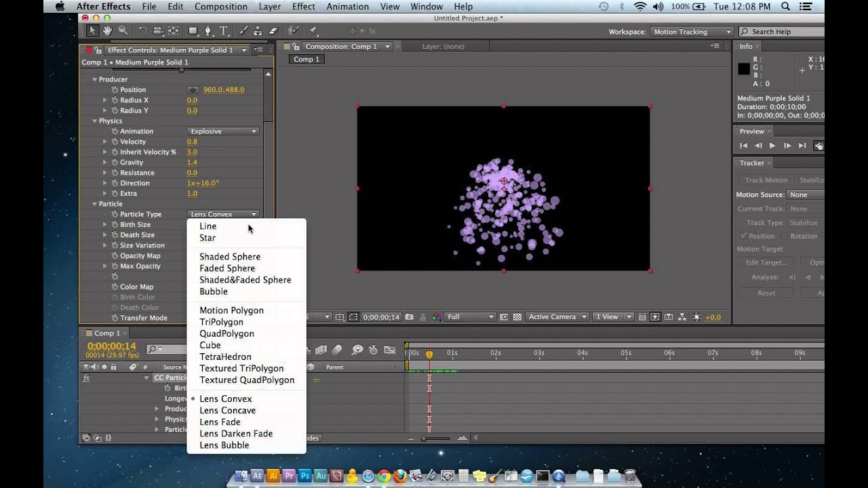This screenshot has width=868, height=488.
Task: Choose Star particle type
Action: click(x=208, y=239)
